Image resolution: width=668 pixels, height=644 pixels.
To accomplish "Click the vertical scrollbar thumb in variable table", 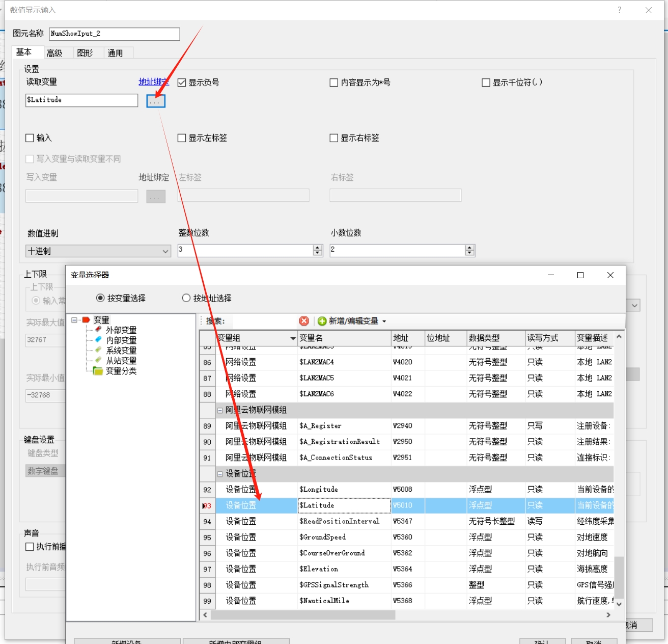I will tap(619, 578).
